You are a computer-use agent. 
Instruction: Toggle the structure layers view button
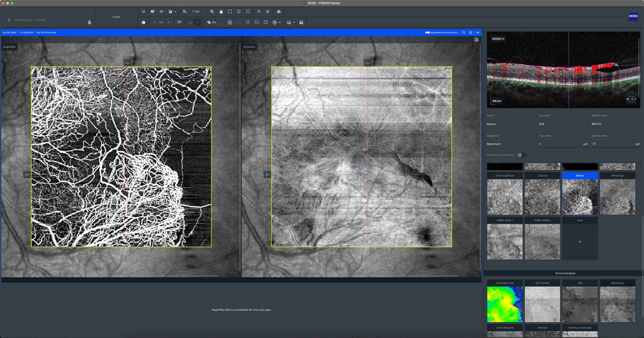point(197,22)
